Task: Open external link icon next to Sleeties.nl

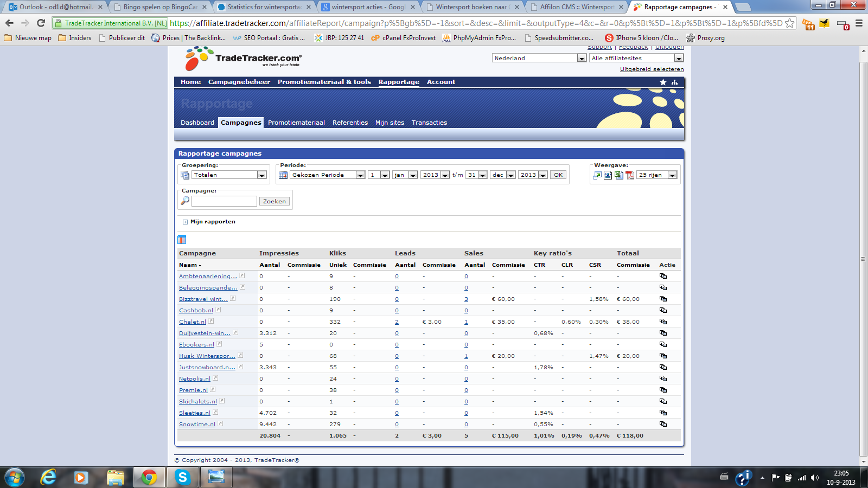Action: pyautogui.click(x=215, y=412)
